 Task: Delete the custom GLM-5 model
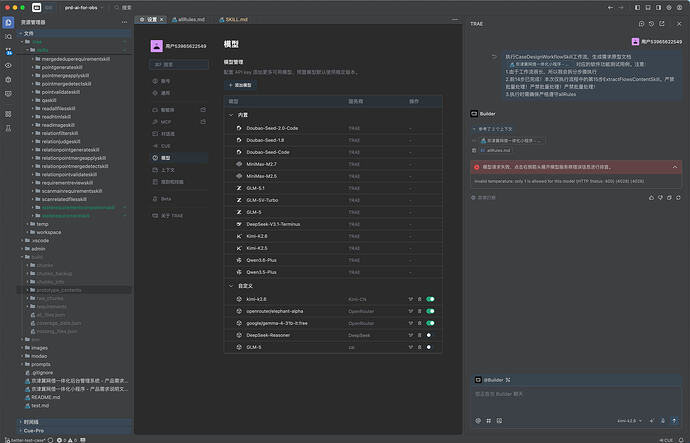420,347
